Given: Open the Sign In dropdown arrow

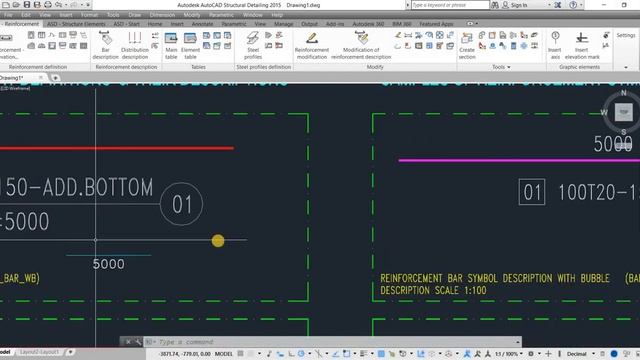Looking at the screenshot, I should coord(549,5).
